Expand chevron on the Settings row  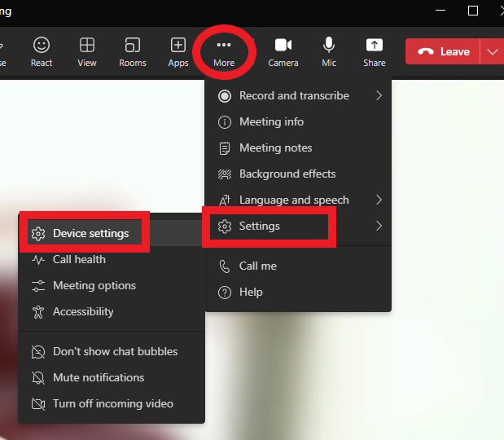379,227
